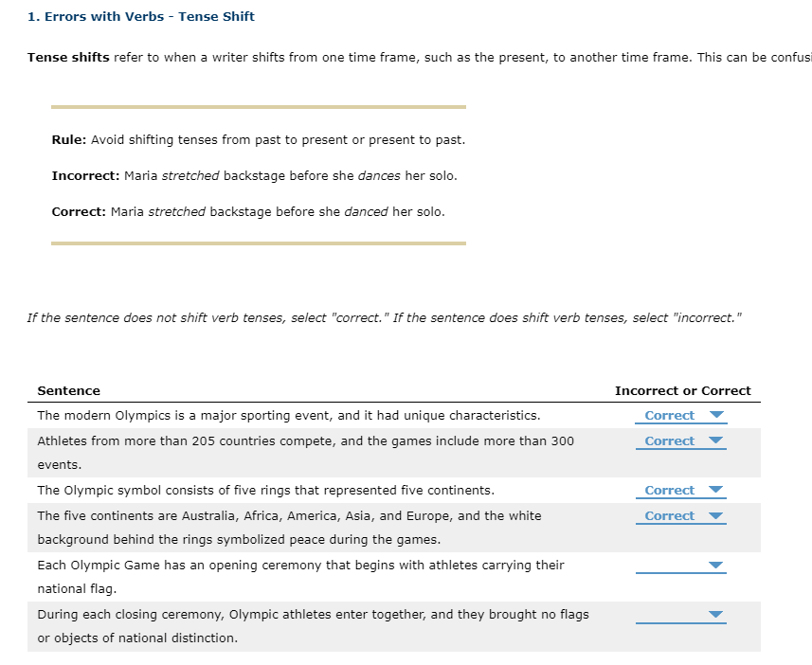812x665 pixels.
Task: Select the Sentence column header
Action: point(69,390)
